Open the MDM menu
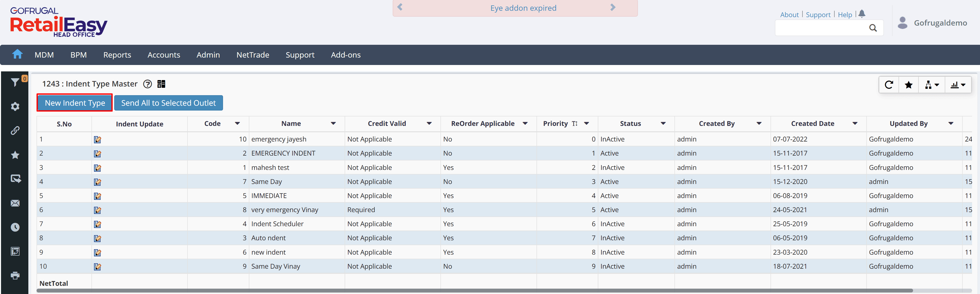 pyautogui.click(x=44, y=55)
